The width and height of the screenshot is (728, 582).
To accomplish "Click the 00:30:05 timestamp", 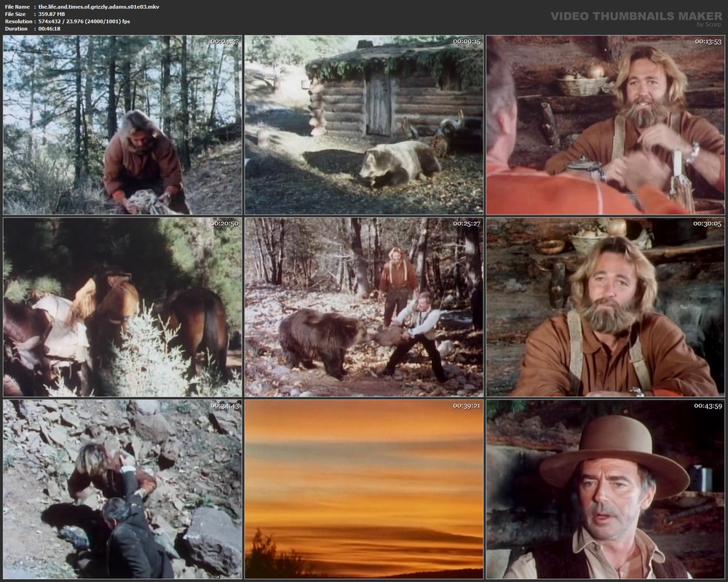I will click(708, 223).
